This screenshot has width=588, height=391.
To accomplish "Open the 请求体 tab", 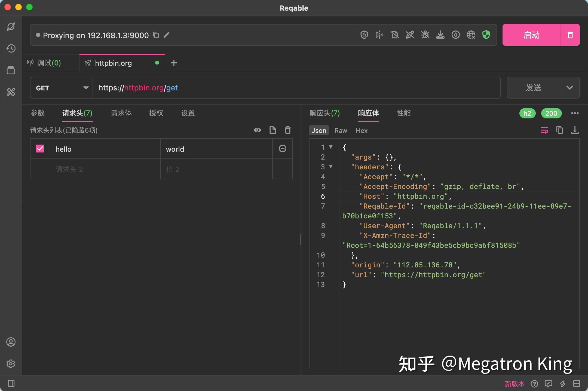I will (121, 113).
